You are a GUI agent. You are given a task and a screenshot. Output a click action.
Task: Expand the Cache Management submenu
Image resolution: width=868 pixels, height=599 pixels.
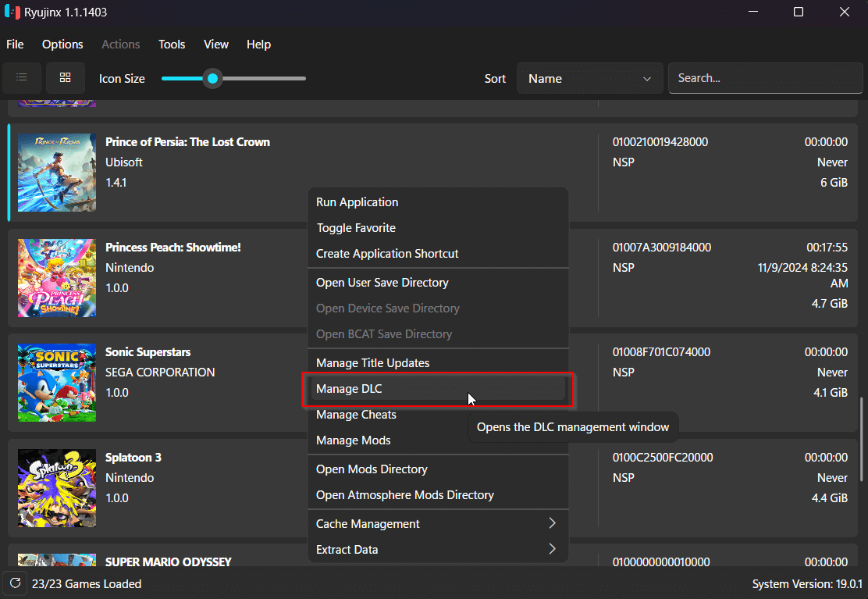pos(438,524)
